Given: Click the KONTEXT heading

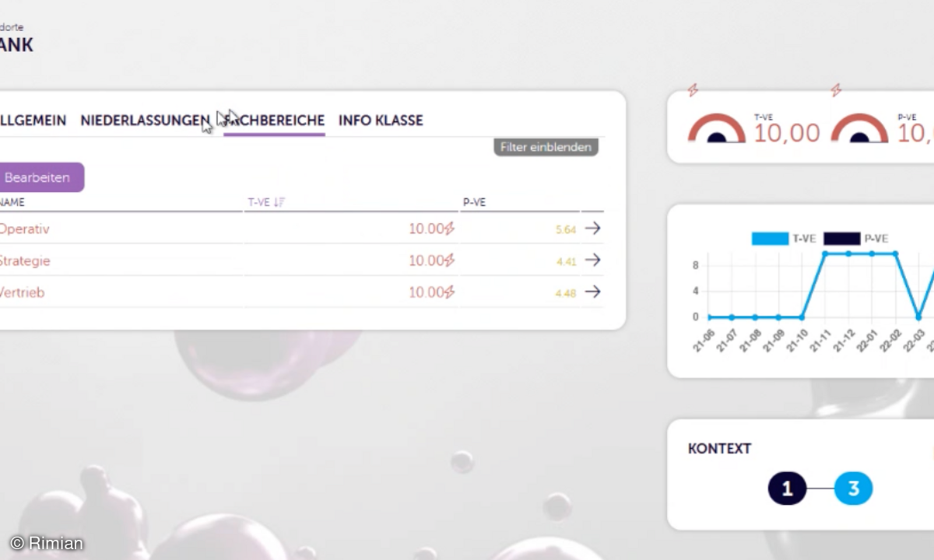Looking at the screenshot, I should tap(719, 449).
